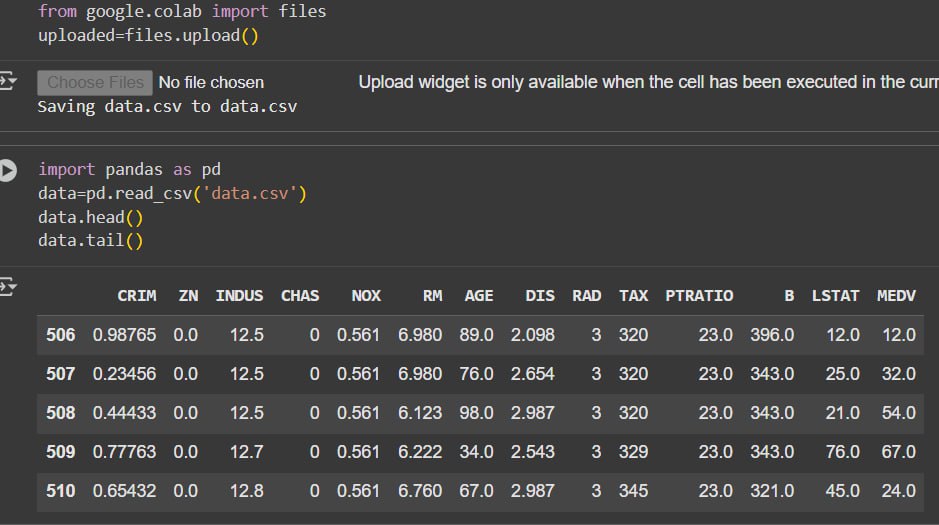Click AGE value 89.0
The image size is (939, 525).
pyautogui.click(x=477, y=335)
